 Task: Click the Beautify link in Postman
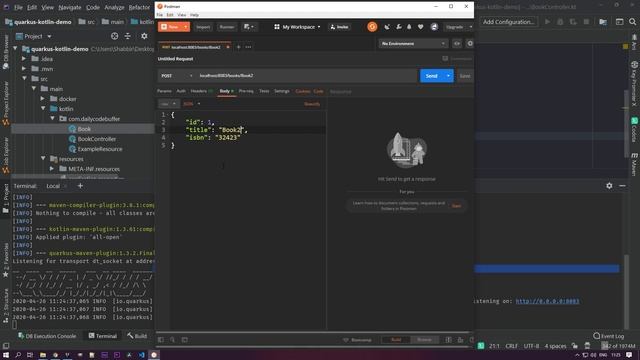312,104
